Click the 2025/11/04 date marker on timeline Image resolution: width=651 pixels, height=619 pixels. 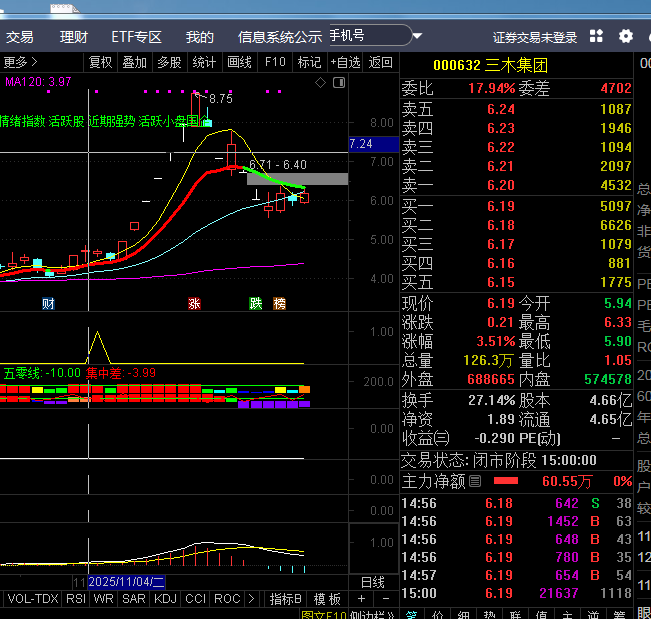(126, 581)
